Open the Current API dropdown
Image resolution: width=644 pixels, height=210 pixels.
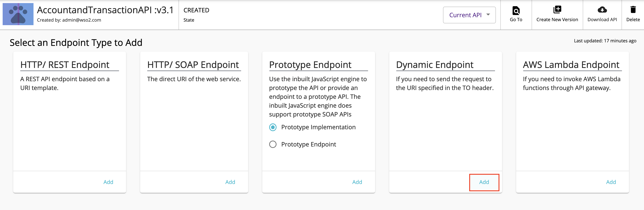click(469, 15)
